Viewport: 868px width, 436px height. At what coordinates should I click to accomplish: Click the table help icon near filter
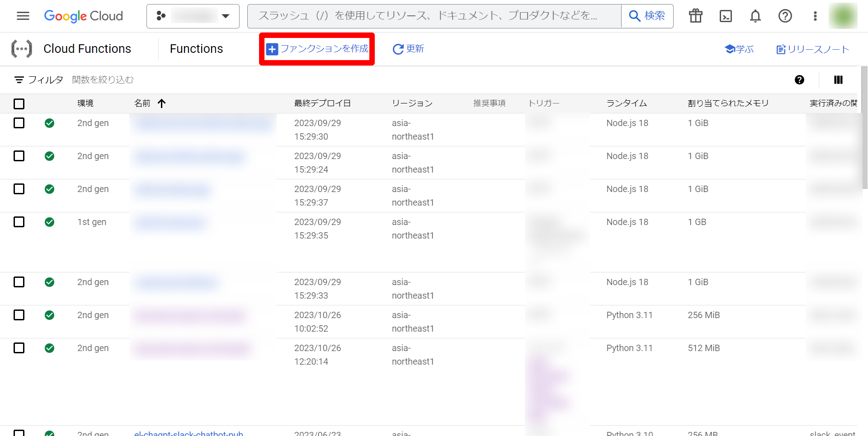coord(799,80)
